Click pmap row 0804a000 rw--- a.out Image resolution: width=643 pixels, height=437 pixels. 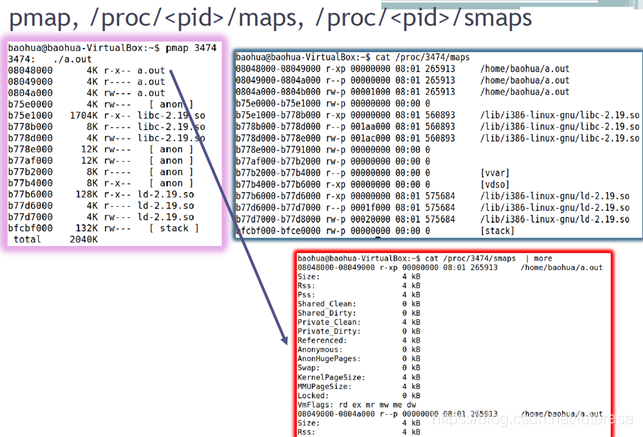(87, 93)
